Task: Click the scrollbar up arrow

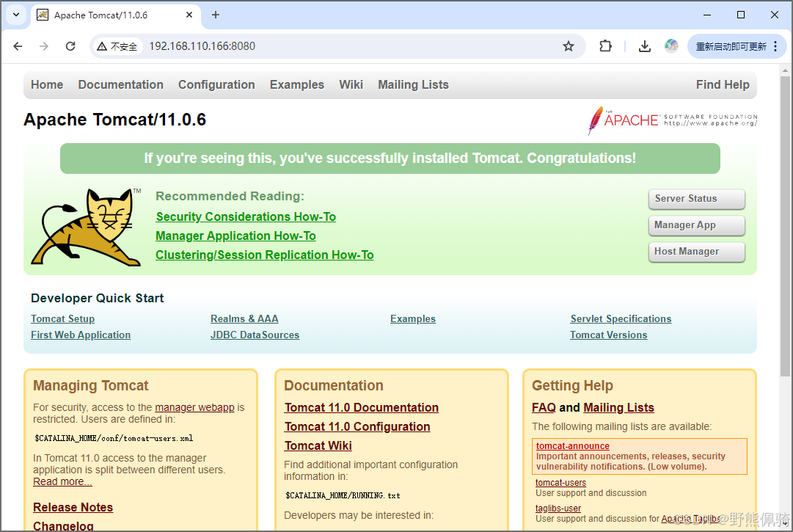Action: tap(785, 70)
